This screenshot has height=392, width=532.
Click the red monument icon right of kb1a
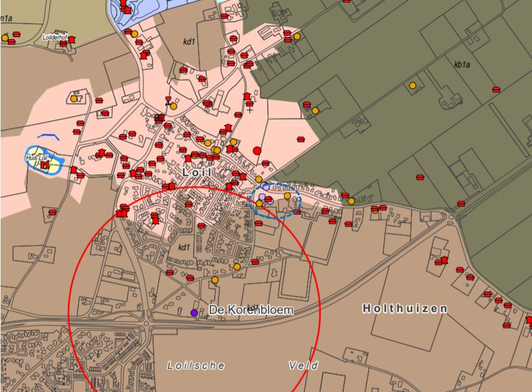click(496, 89)
